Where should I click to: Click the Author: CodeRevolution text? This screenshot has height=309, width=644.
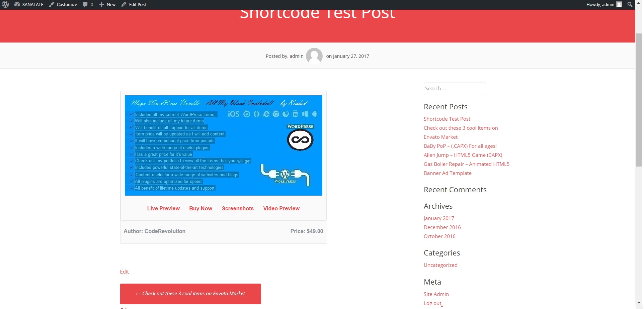pos(154,231)
